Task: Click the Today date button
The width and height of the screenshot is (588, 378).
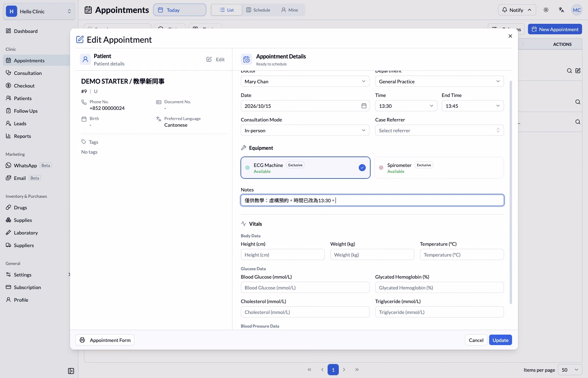Action: [x=180, y=10]
